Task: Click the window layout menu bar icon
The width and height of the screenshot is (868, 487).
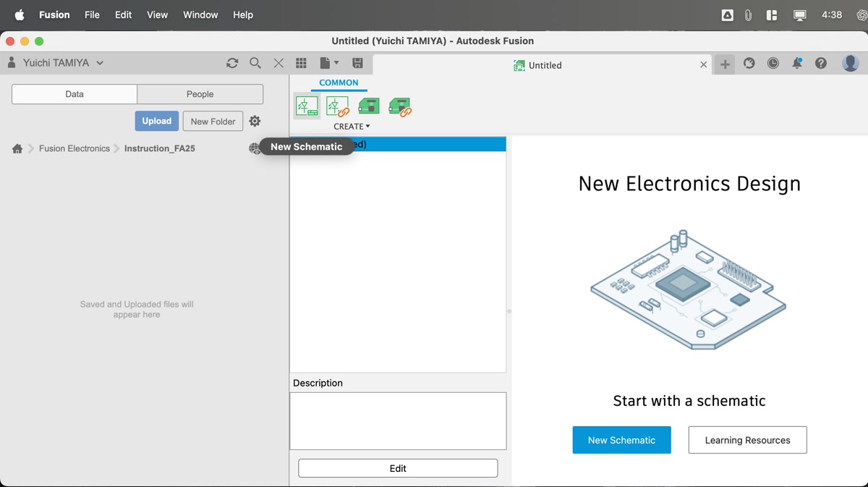Action: click(x=772, y=14)
